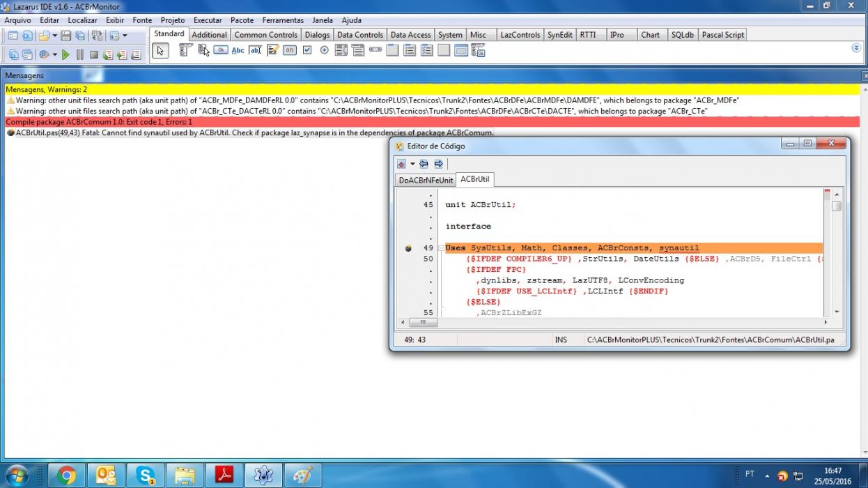
Task: Switch to DoACBrNFeUnit editor tab
Action: [426, 180]
